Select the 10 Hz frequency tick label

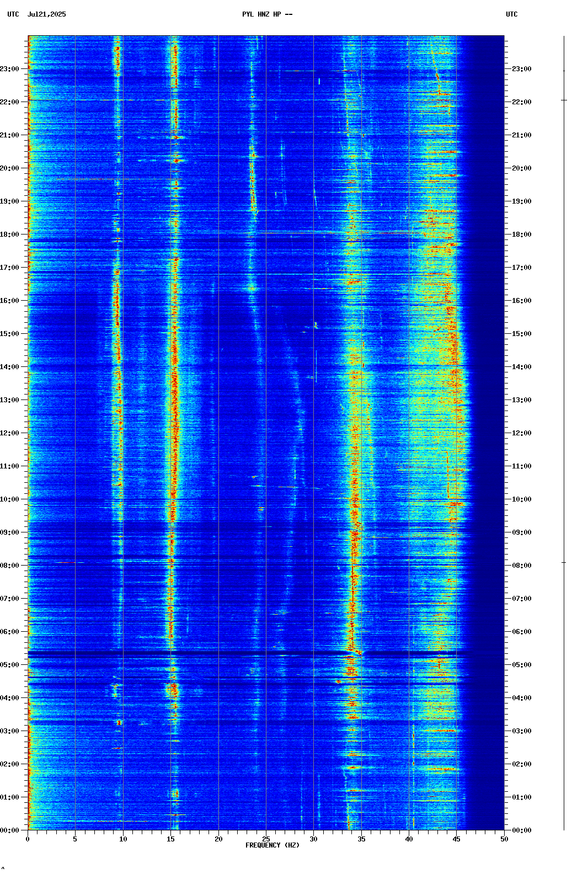coord(123,839)
